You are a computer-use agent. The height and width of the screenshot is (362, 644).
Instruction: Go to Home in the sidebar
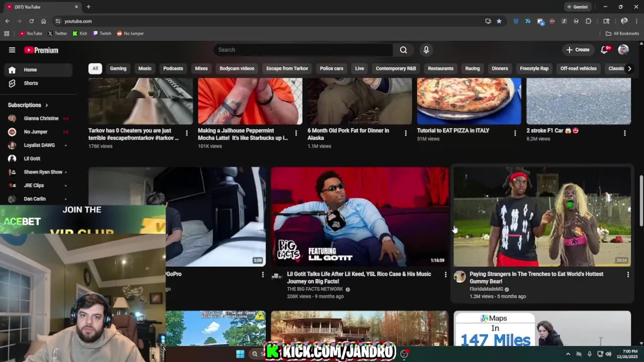click(38, 70)
